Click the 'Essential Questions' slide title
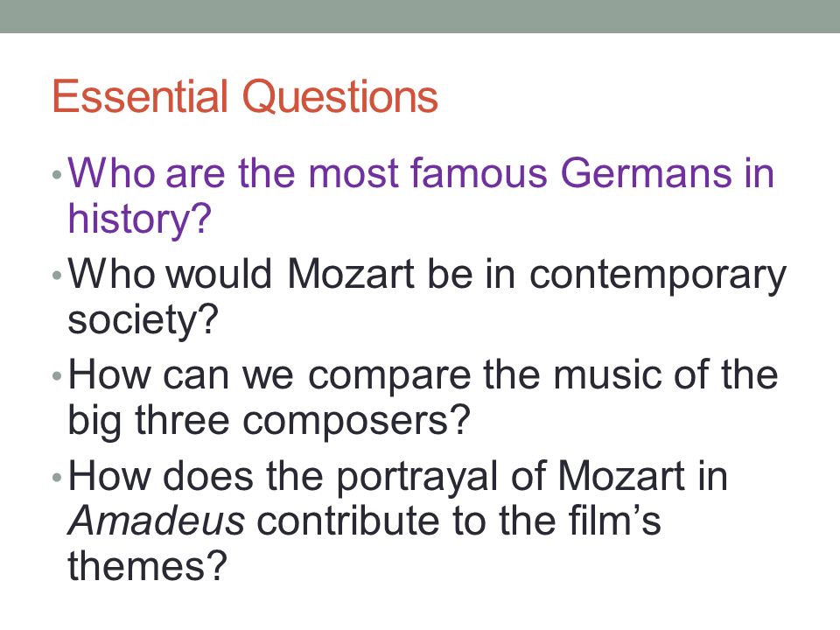Viewport: 840px width, 630px height. click(x=245, y=97)
